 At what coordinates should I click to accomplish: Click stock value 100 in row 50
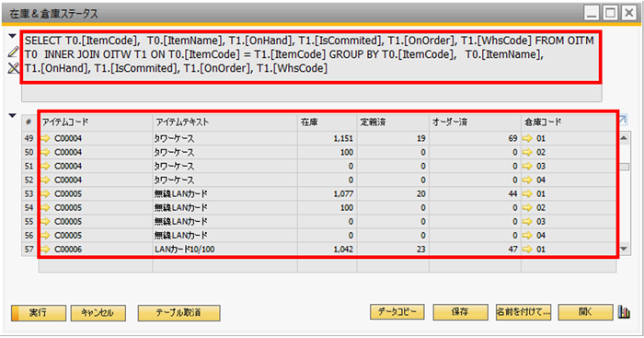point(347,153)
